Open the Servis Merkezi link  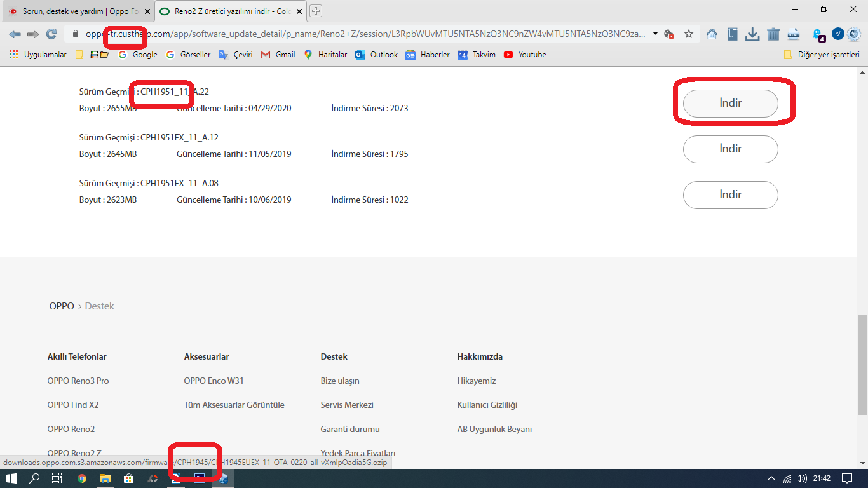click(347, 405)
